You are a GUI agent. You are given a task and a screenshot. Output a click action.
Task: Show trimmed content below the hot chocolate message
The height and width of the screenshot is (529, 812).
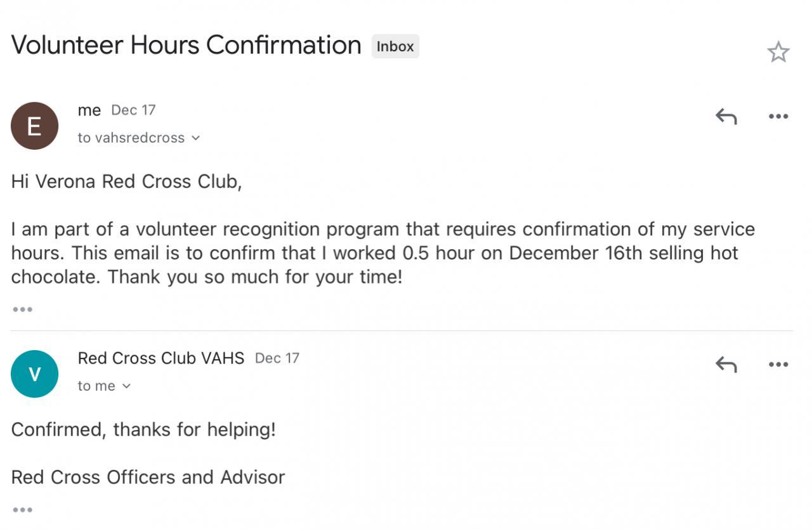22,310
